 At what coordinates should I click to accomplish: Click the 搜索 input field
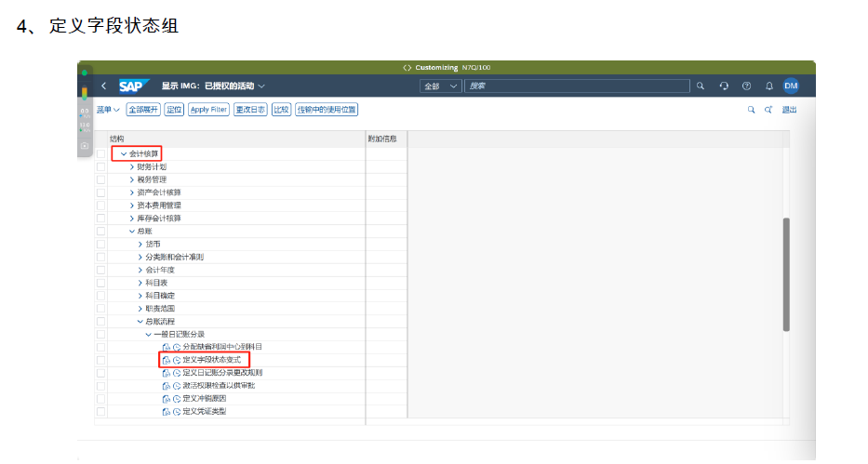coord(577,86)
